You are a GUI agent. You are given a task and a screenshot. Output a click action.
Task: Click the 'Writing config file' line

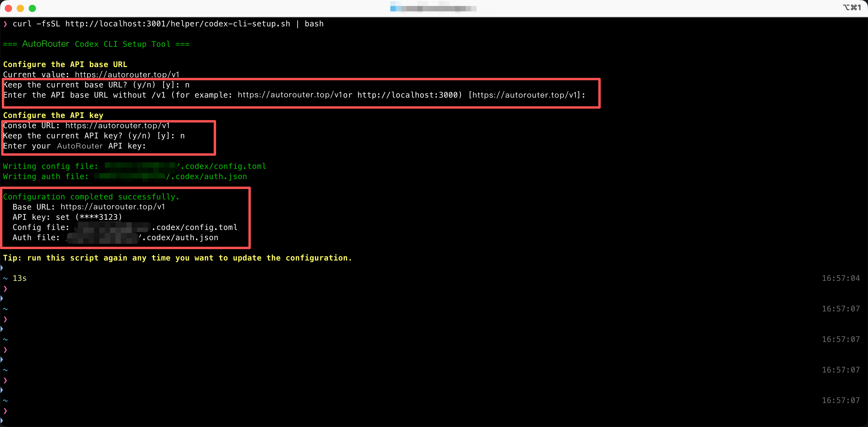click(135, 166)
